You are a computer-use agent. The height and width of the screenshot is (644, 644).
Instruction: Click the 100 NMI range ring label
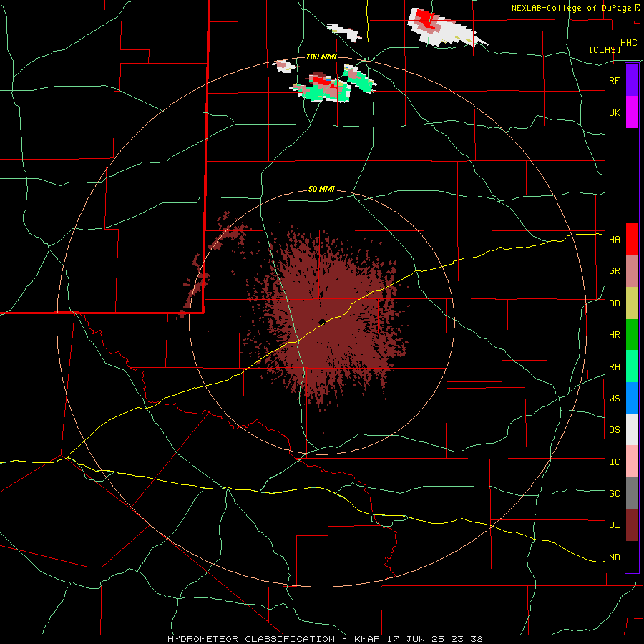click(321, 57)
